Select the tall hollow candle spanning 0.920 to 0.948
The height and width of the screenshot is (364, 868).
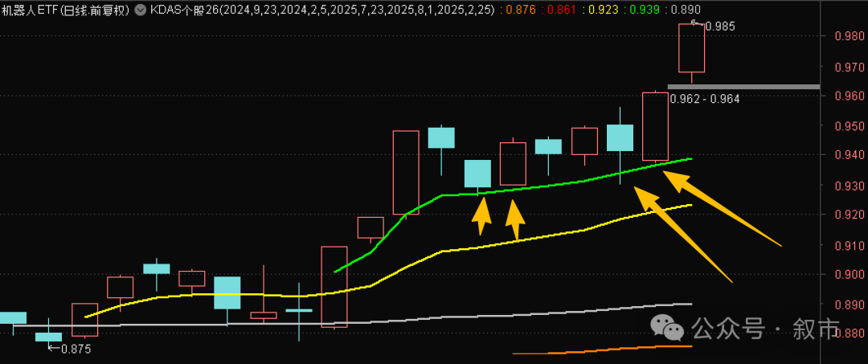(406, 173)
